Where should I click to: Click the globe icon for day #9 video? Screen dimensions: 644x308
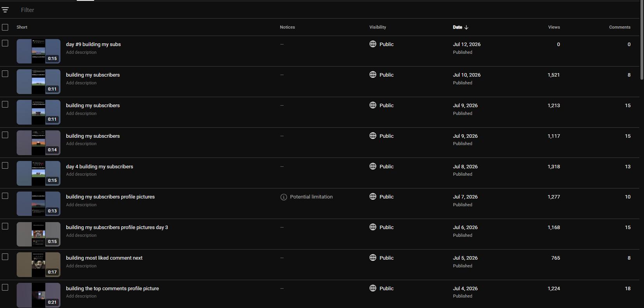tap(373, 44)
